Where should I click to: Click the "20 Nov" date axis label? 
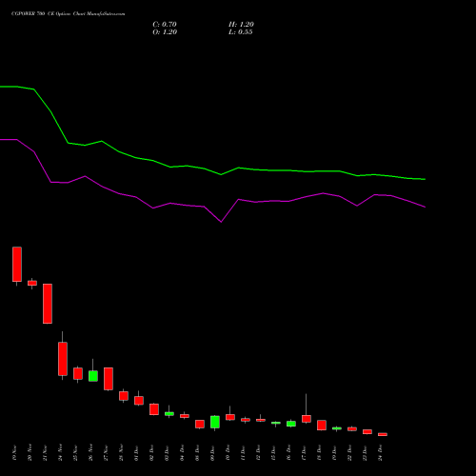click(30, 453)
